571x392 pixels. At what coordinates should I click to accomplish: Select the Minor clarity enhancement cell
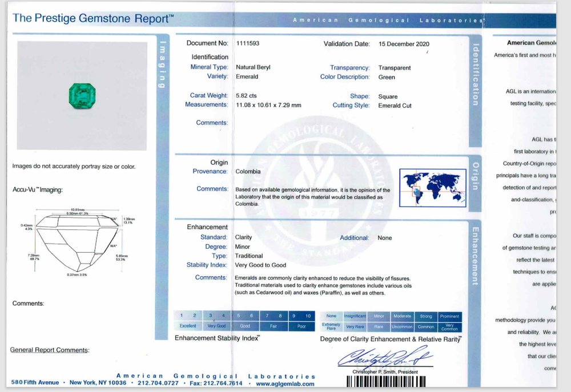tap(379, 316)
